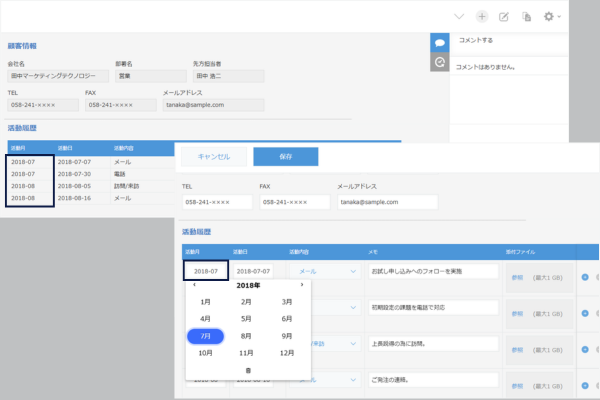
Task: Select 1月 in the month picker
Action: point(205,302)
